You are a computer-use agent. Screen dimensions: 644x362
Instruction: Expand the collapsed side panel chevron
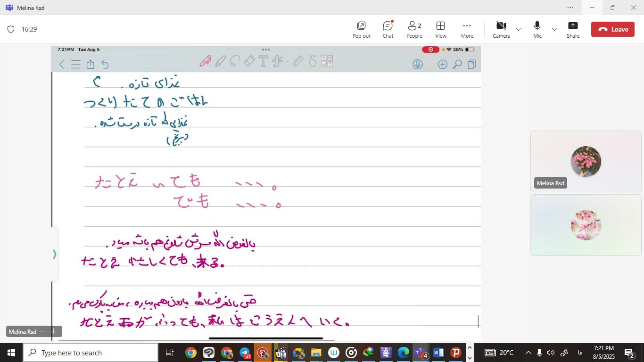pyautogui.click(x=54, y=255)
